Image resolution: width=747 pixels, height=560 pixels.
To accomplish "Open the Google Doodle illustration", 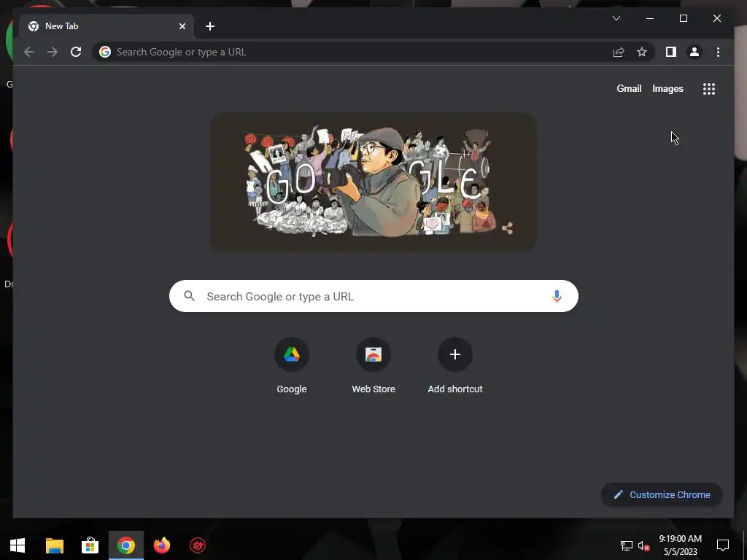I will [373, 182].
